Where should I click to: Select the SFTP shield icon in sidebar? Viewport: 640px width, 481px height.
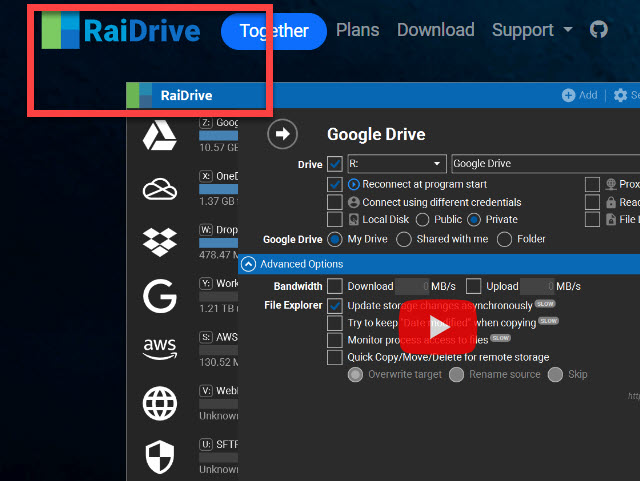click(x=160, y=457)
